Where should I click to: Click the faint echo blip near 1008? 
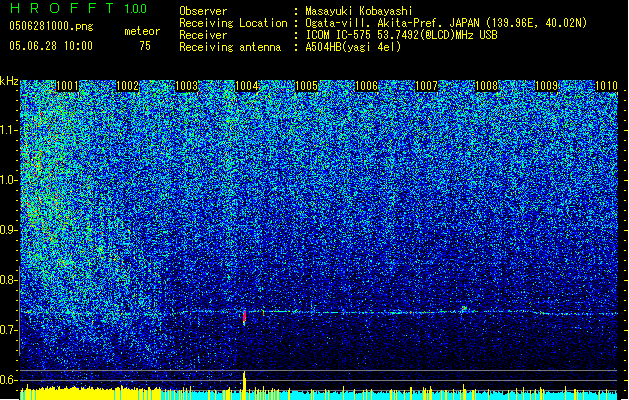point(464,309)
